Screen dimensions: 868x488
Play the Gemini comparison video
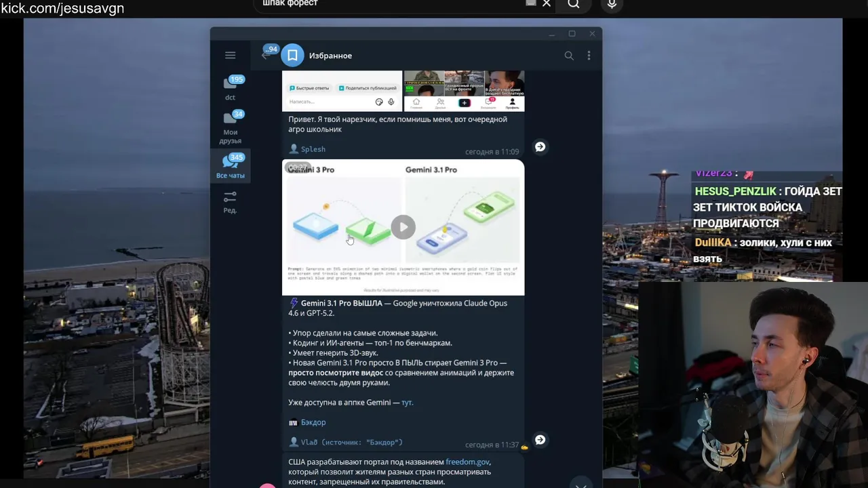tap(403, 227)
